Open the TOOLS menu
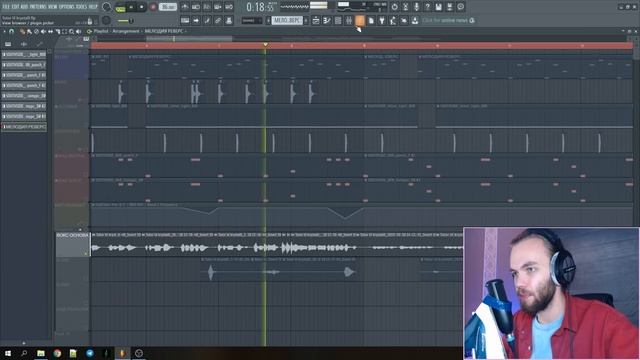Screen dimensions: 640x360 pyautogui.click(x=82, y=7)
